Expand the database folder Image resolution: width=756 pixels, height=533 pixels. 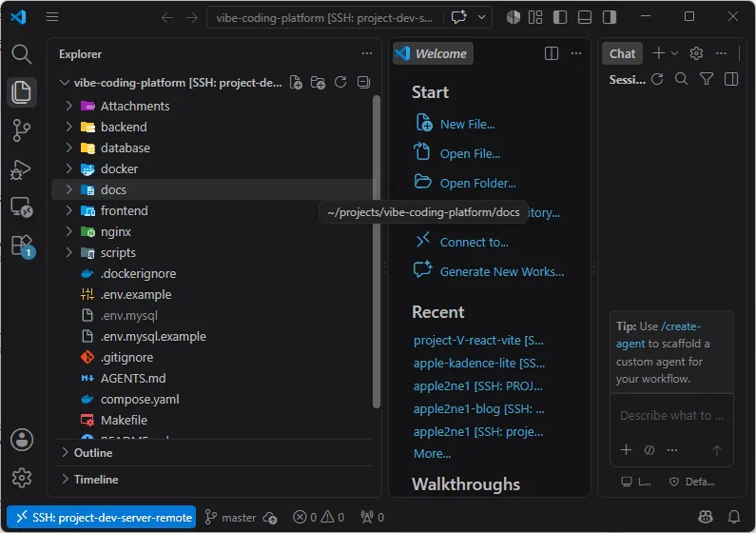tap(68, 148)
